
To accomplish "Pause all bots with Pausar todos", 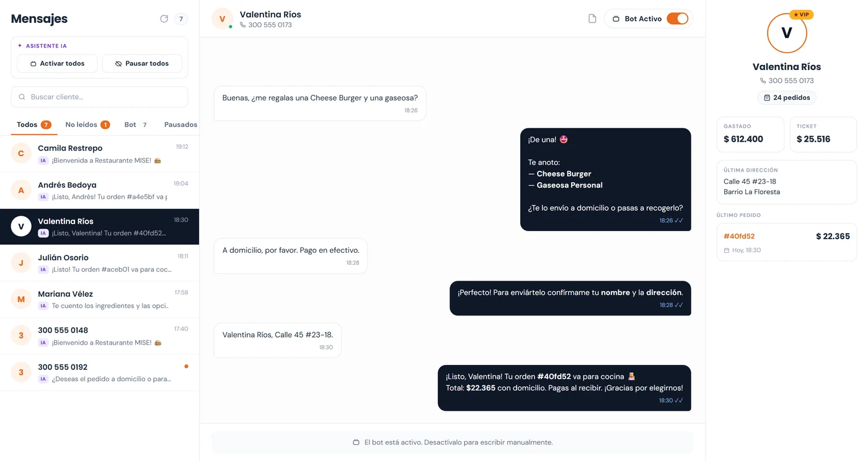I will [142, 63].
